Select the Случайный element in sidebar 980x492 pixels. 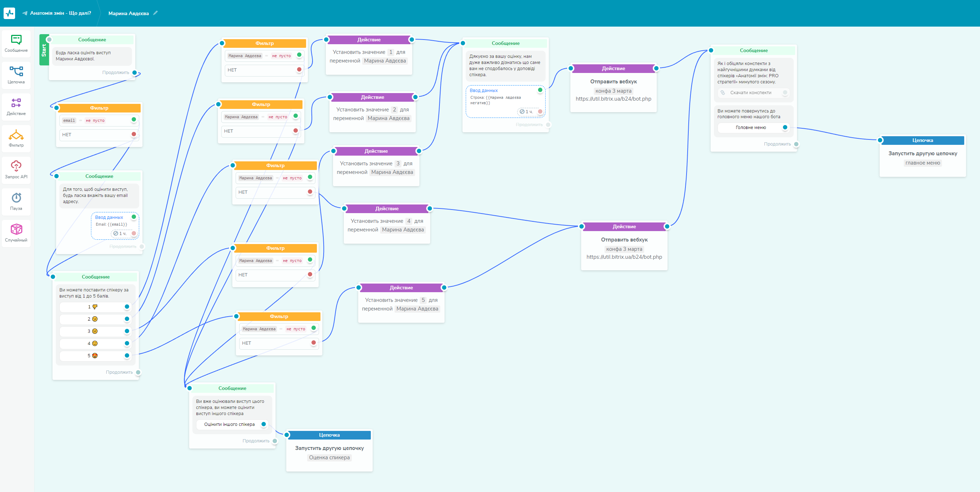[16, 233]
